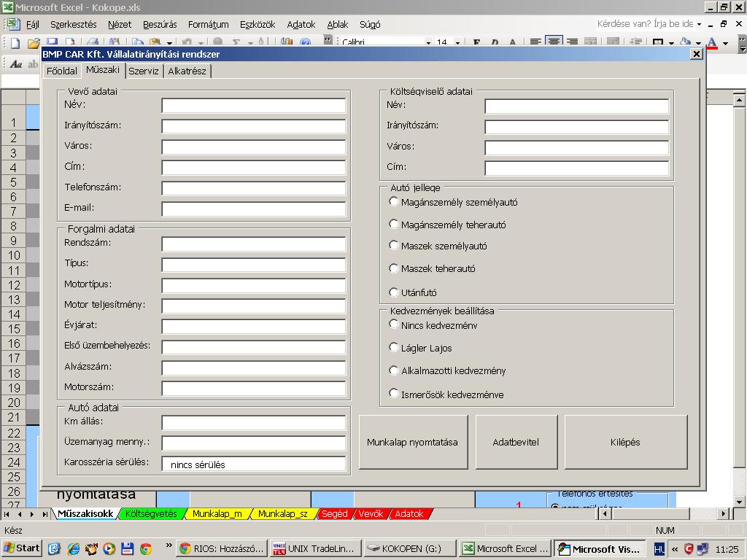Select Maszek személyautó radio option
The image size is (747, 560).
393,245
